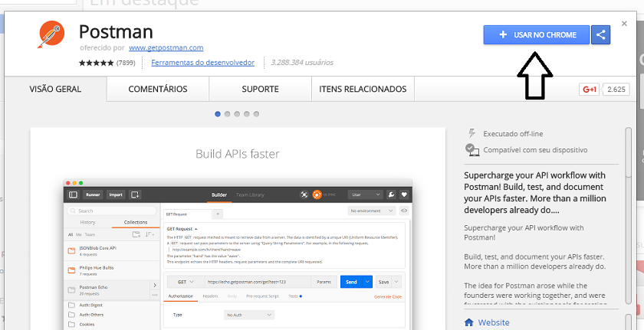Open the SUPORTE tab
This screenshot has height=330, width=644.
pos(260,89)
